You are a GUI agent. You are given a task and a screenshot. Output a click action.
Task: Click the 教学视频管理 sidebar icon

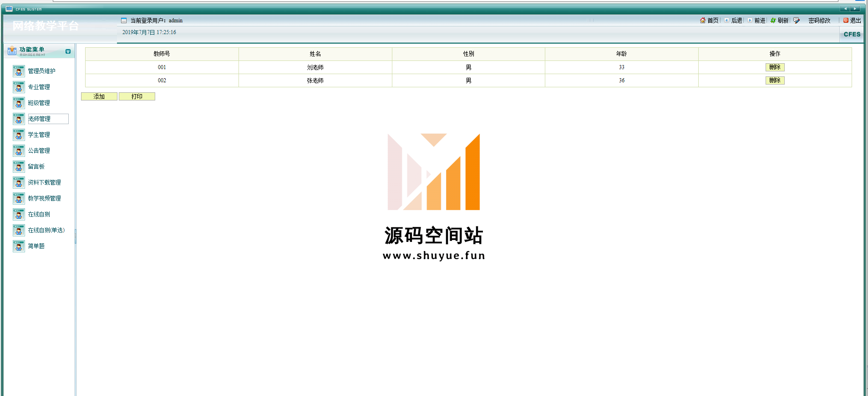(x=19, y=199)
